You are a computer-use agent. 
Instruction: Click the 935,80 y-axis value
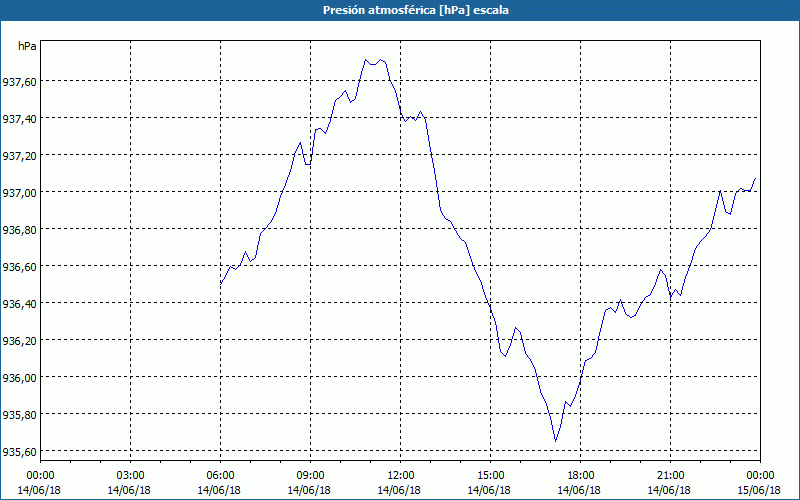click(19, 415)
